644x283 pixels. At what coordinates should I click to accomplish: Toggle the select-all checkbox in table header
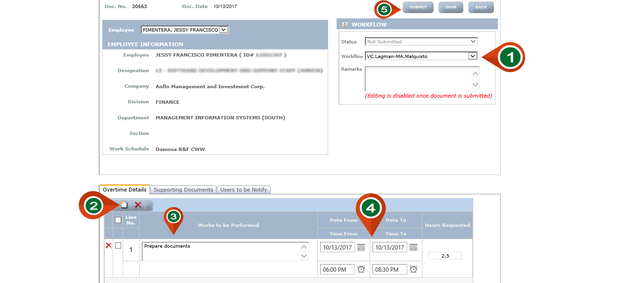click(x=118, y=220)
